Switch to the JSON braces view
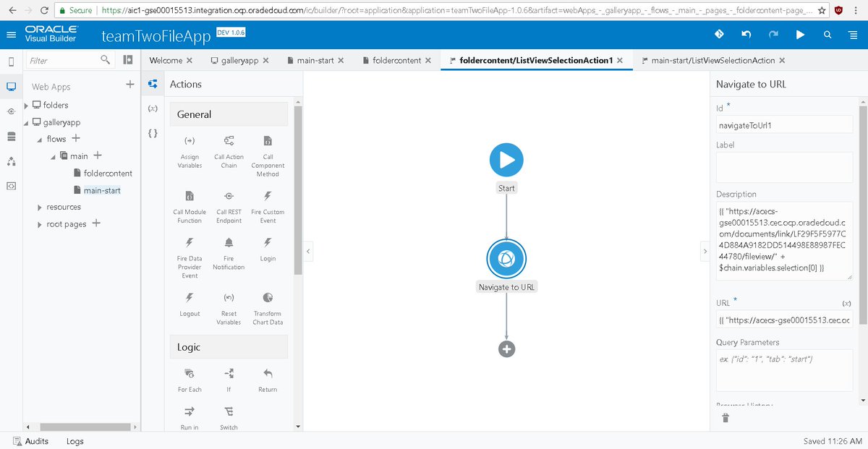868x449 pixels. [153, 133]
